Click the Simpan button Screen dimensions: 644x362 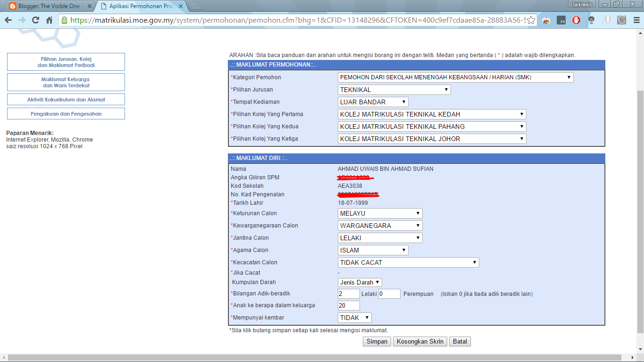pos(377,341)
